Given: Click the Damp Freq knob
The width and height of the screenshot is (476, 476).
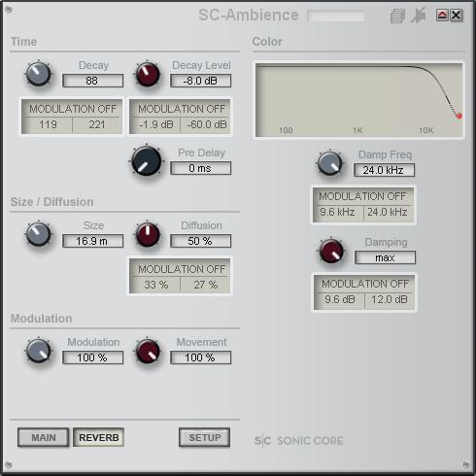Looking at the screenshot, I should pyautogui.click(x=329, y=163).
